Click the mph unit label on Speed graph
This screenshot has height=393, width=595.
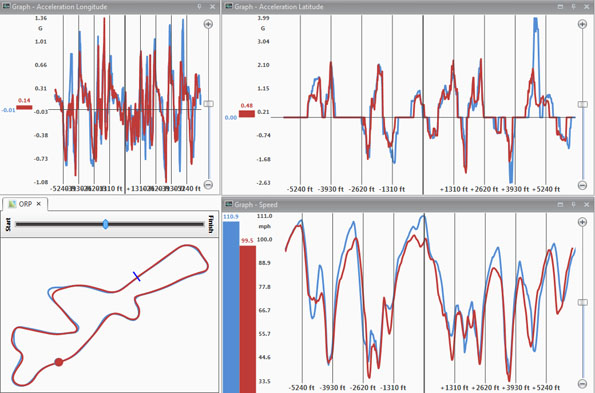click(264, 226)
